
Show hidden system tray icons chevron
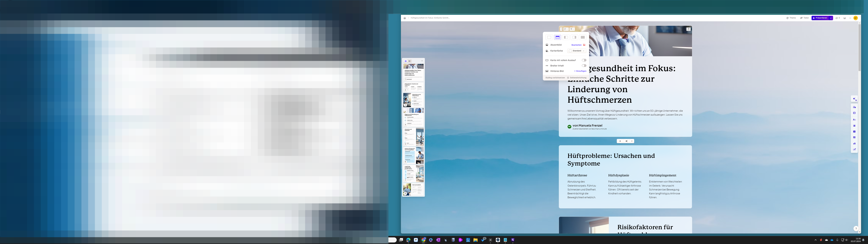(x=815, y=240)
